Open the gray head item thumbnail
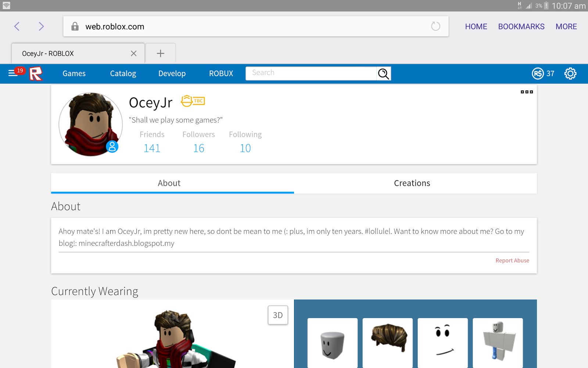Image resolution: width=588 pixels, height=368 pixels. pos(333,343)
